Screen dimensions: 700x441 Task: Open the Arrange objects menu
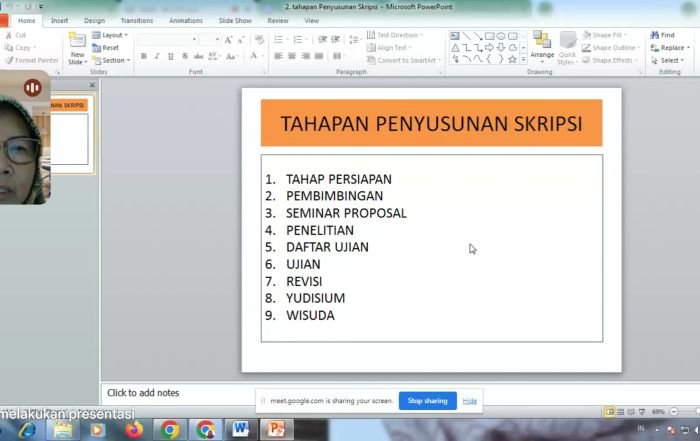tap(542, 47)
